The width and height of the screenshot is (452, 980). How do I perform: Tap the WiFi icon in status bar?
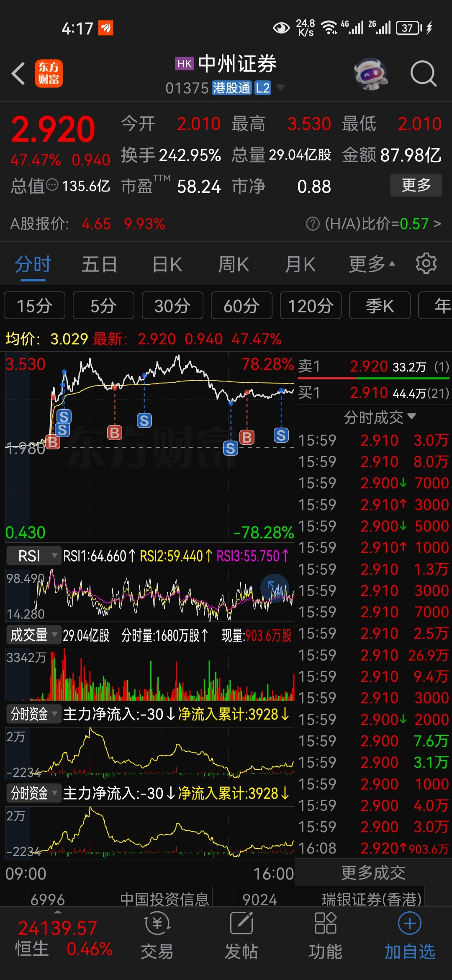(329, 28)
